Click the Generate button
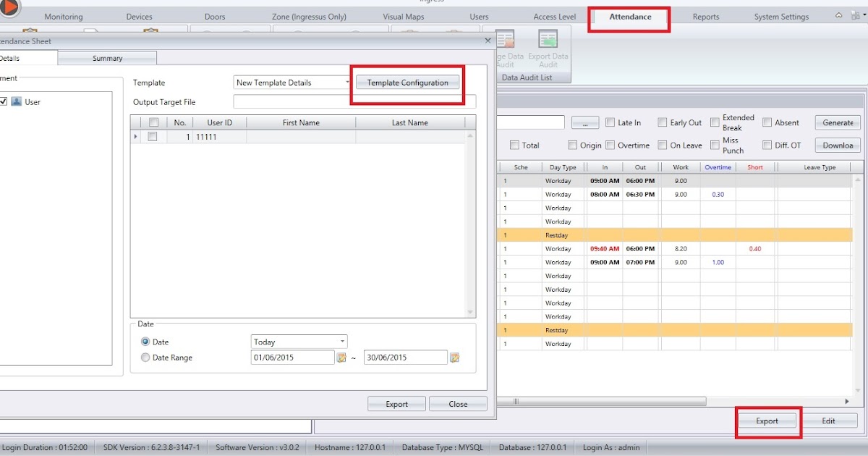This screenshot has width=868, height=456. coord(837,122)
